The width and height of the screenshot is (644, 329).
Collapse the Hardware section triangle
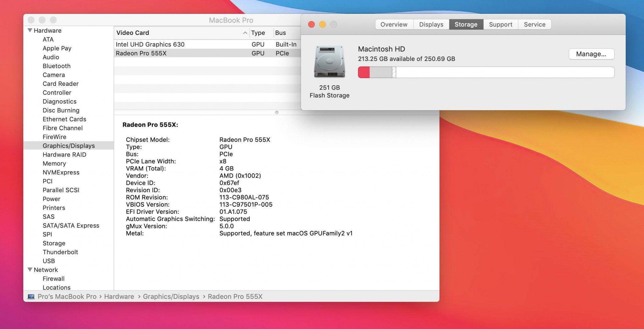pyautogui.click(x=30, y=31)
